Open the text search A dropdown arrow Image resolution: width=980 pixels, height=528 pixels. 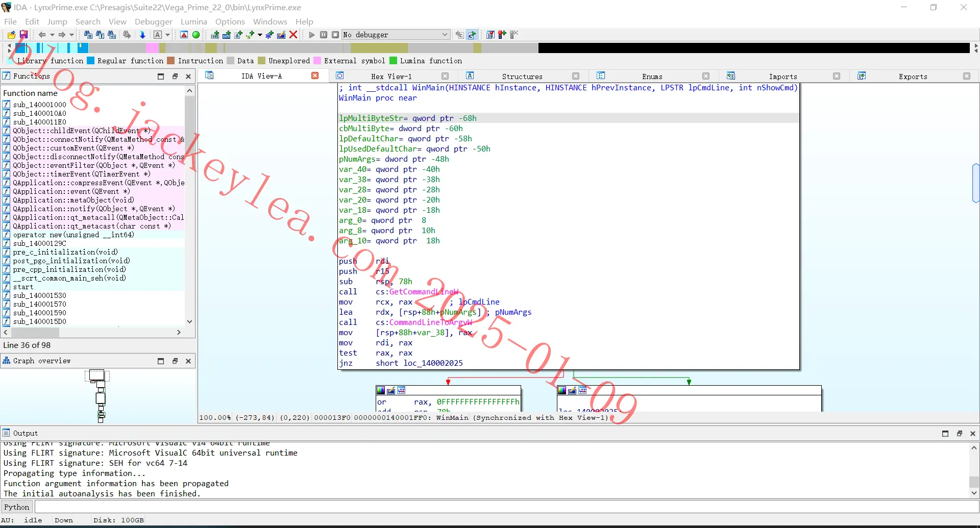pos(167,35)
